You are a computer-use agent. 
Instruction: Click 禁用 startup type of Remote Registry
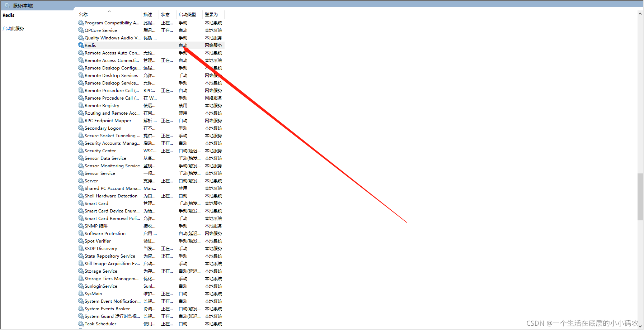(183, 105)
